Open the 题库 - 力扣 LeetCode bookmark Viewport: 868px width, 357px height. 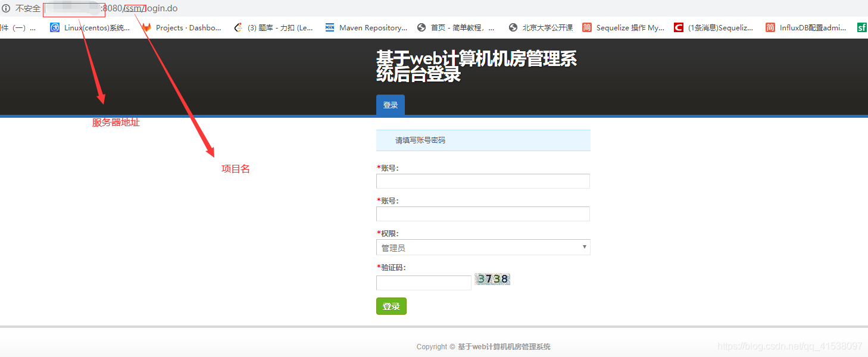tap(273, 27)
